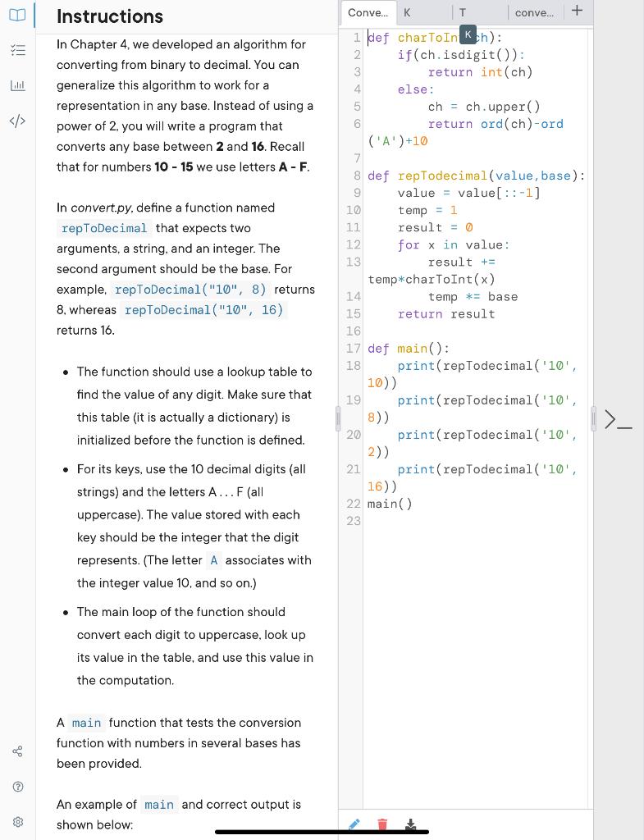Switch to the T editor tab
Viewport: 644px width, 840px height.
[x=480, y=13]
